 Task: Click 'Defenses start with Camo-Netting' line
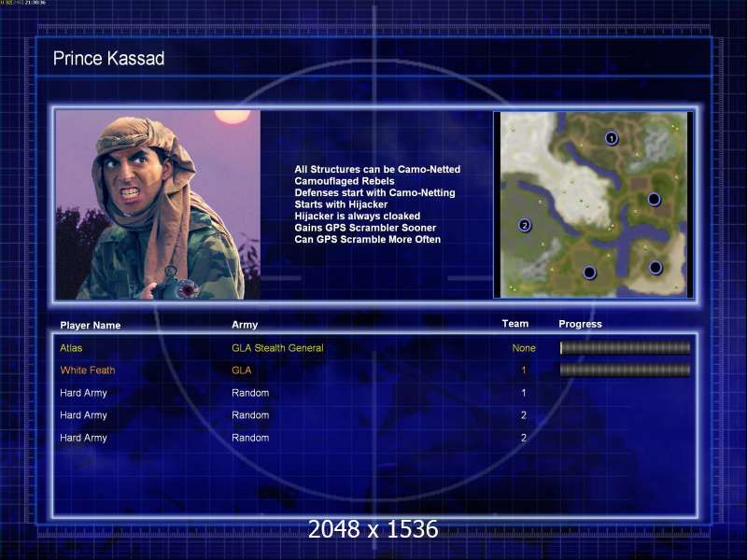pos(374,192)
